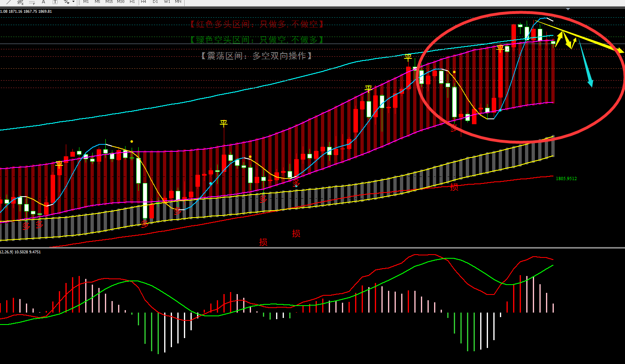The height and width of the screenshot is (364, 625).
Task: Expand the arrows tool dropdown
Action: (x=73, y=2)
